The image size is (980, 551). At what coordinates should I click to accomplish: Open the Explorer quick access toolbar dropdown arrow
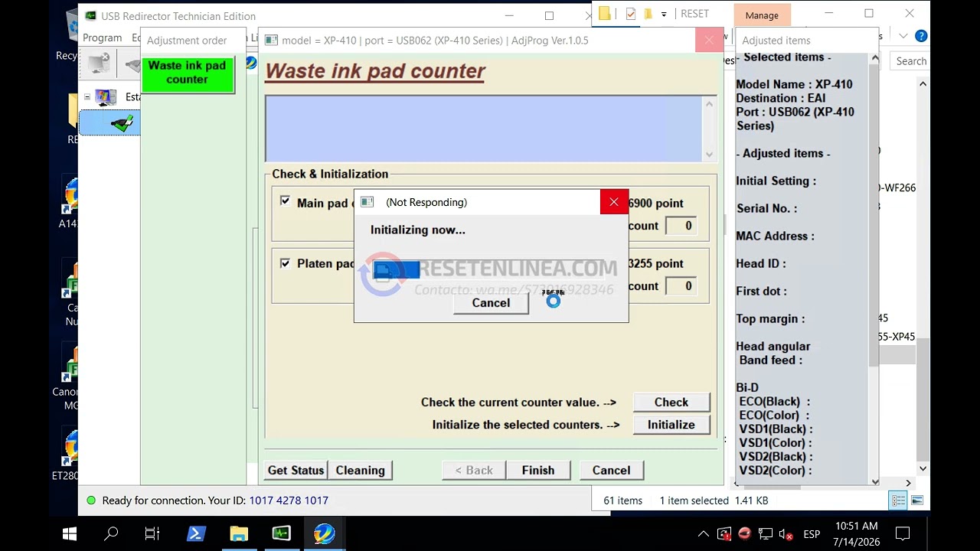click(664, 14)
